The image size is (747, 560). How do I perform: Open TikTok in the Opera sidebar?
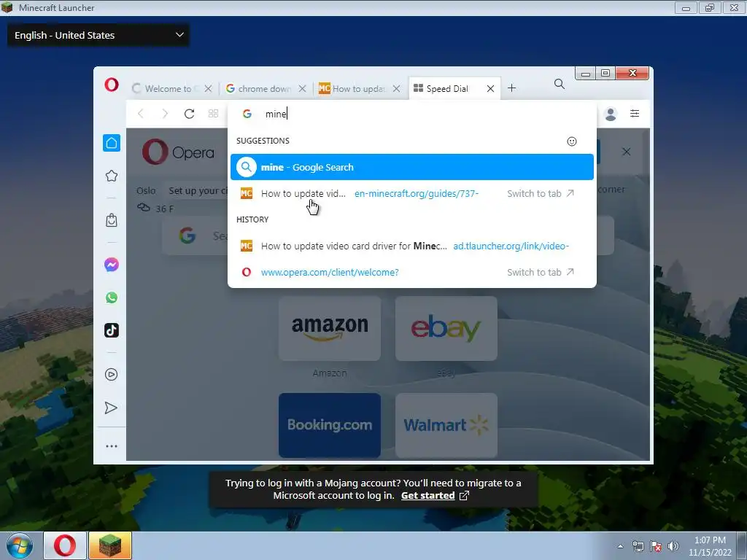coord(112,330)
